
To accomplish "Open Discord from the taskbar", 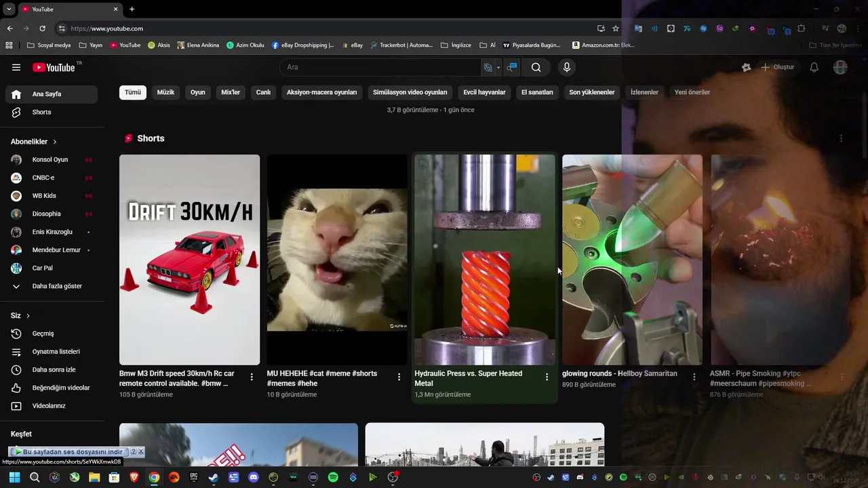I will tap(254, 477).
